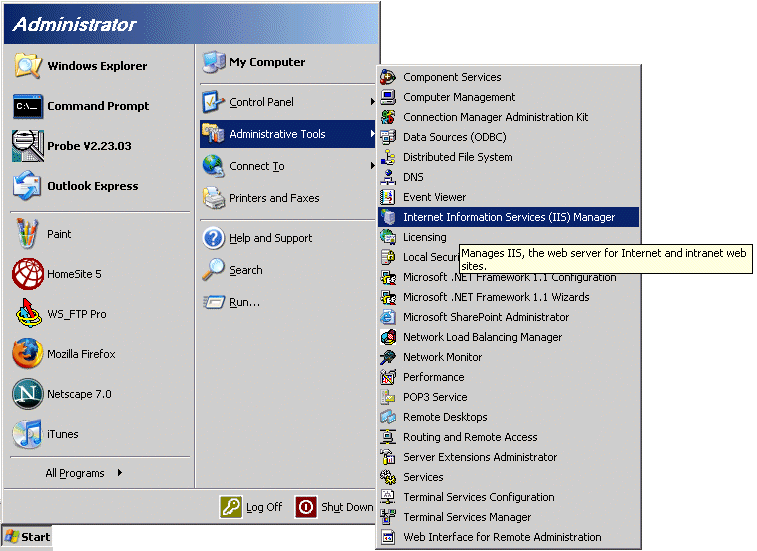Expand the Administrative Tools submenu arrow
757x551 pixels.
(372, 133)
